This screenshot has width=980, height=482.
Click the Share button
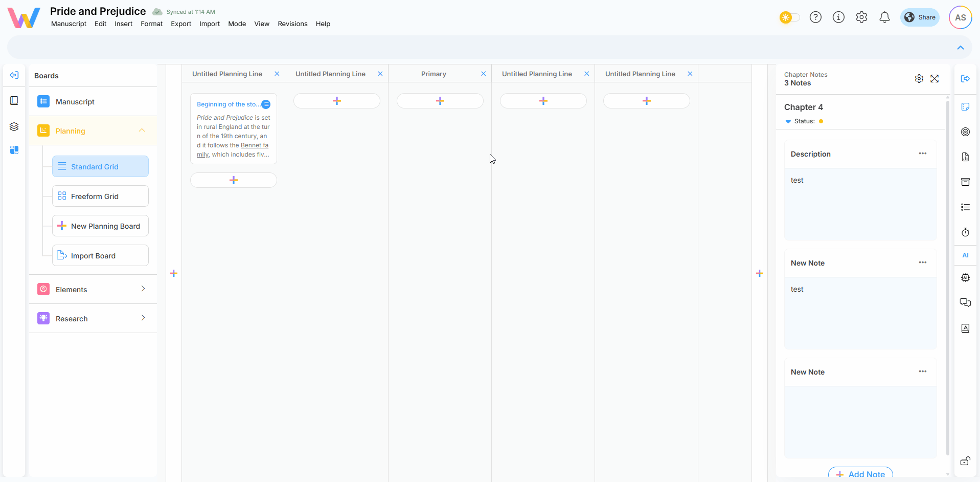pos(920,17)
